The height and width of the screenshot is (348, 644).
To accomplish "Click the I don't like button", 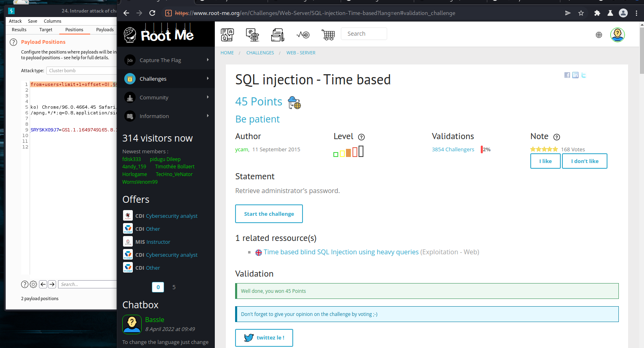I will click(x=585, y=161).
